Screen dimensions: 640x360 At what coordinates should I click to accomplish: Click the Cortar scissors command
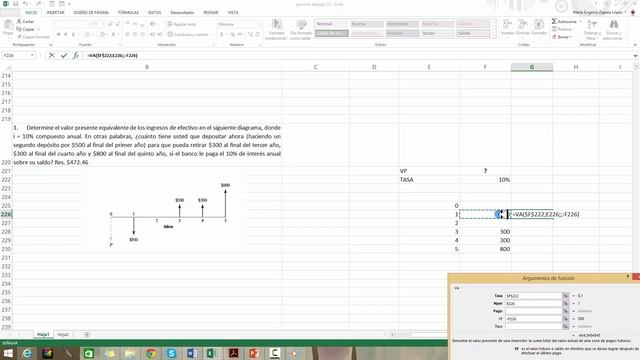tap(25, 21)
